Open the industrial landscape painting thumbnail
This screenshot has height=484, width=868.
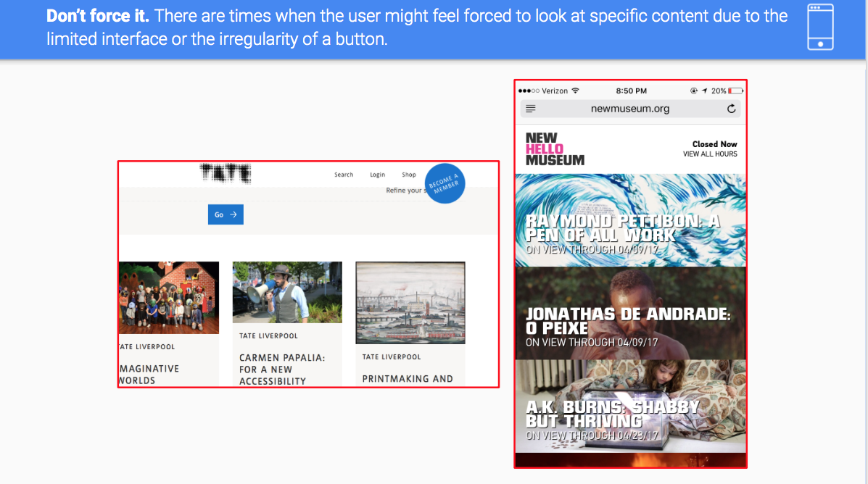[410, 303]
